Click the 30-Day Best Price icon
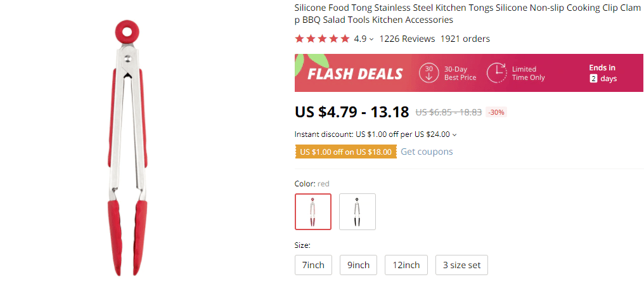Image resolution: width=644 pixels, height=284 pixels. click(429, 73)
